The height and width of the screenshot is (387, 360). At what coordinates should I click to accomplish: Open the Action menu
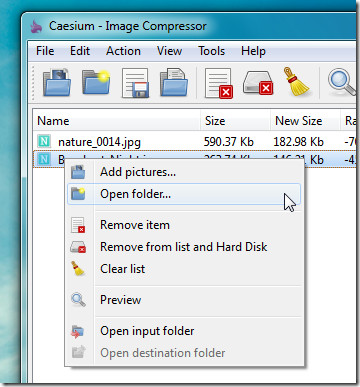(x=123, y=51)
